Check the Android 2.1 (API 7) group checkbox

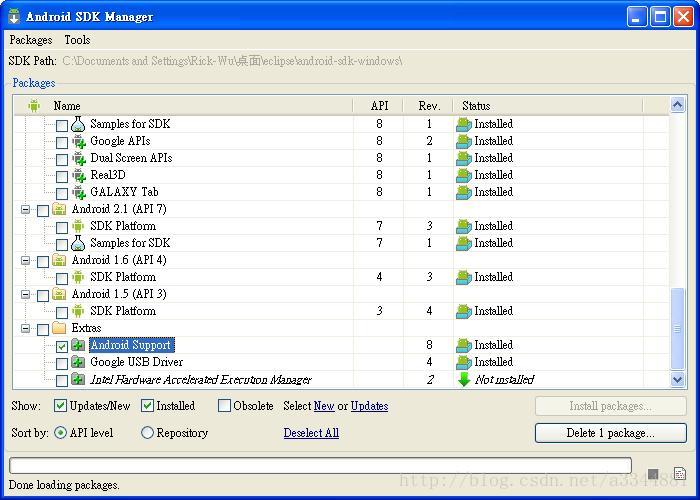[x=43, y=211]
